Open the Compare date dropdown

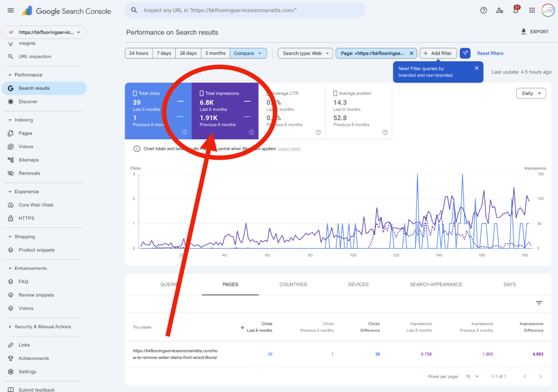248,53
